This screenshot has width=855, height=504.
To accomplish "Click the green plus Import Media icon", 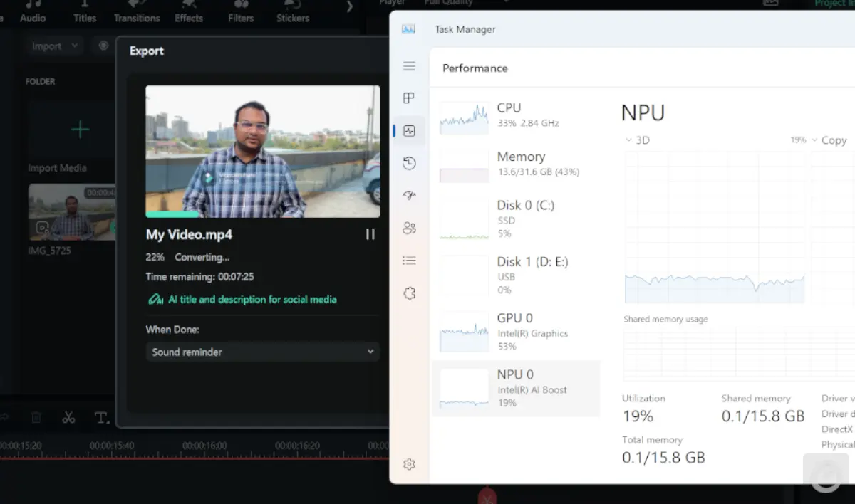I will [x=81, y=130].
